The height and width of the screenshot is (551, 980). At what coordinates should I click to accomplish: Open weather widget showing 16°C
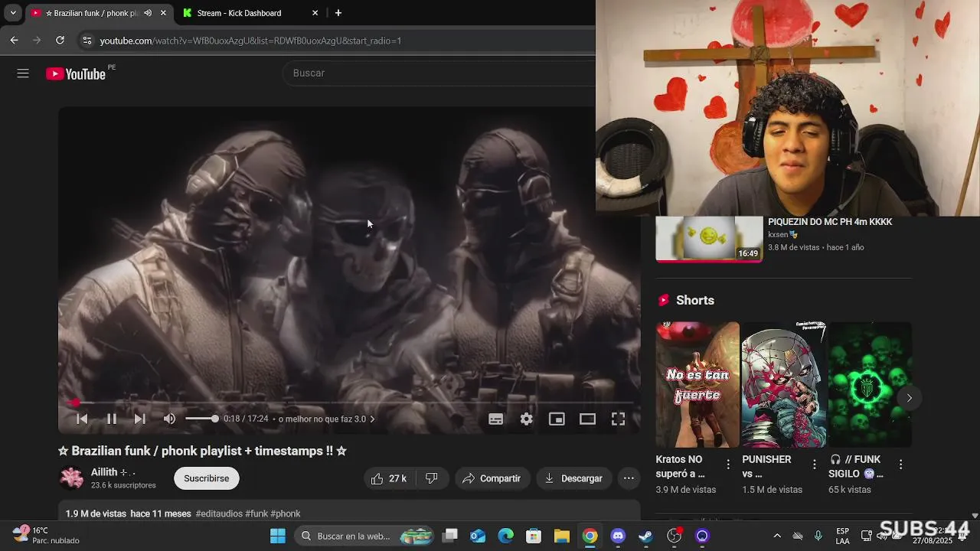click(46, 535)
